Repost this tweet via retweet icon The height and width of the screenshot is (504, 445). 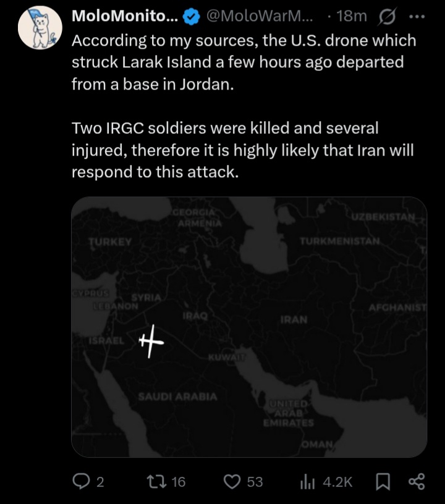point(156,482)
